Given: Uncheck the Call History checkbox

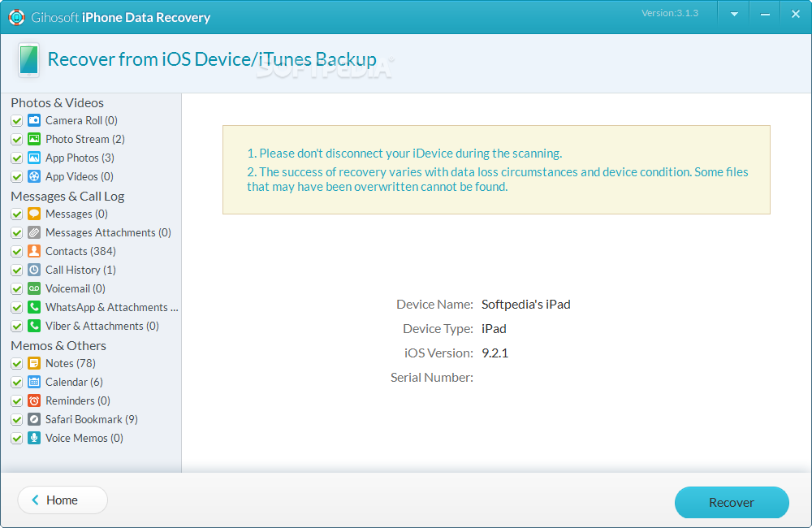Looking at the screenshot, I should point(16,270).
